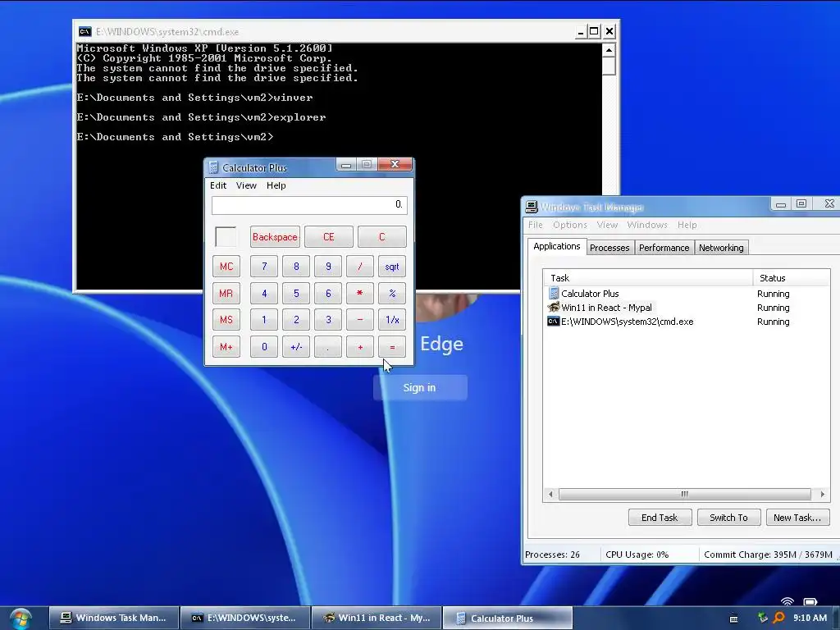
Task: Switch to Win11 in React Mypal taskbar button
Action: (377, 618)
